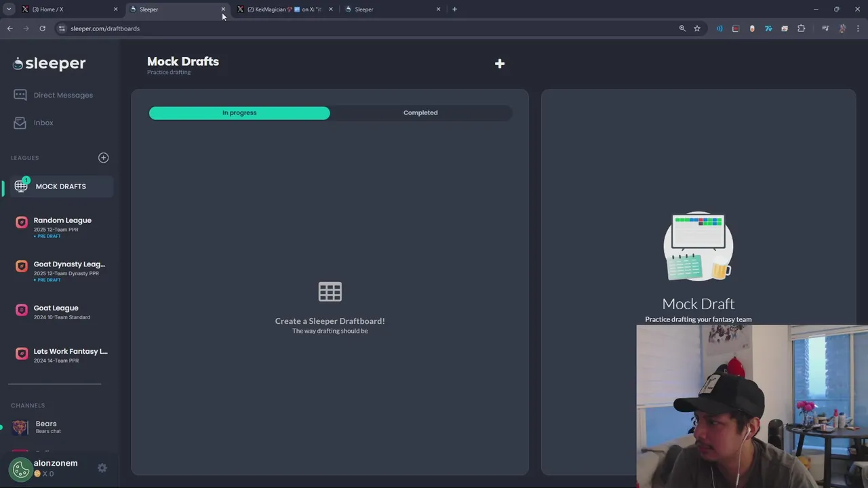This screenshot has width=868, height=488.
Task: Open the tab search dropdown
Action: pyautogui.click(x=9, y=9)
